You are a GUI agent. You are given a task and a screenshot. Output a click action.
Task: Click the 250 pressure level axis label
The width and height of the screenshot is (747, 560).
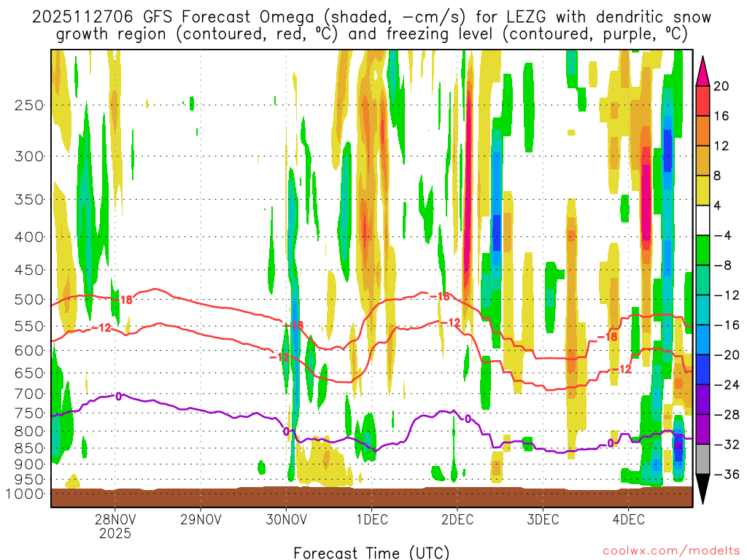[x=29, y=105]
